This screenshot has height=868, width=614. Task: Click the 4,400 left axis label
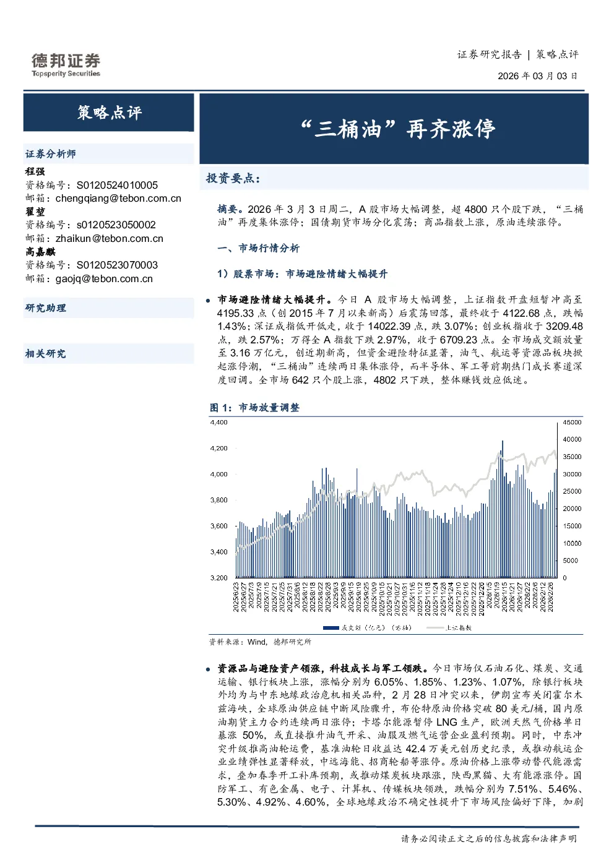point(218,423)
